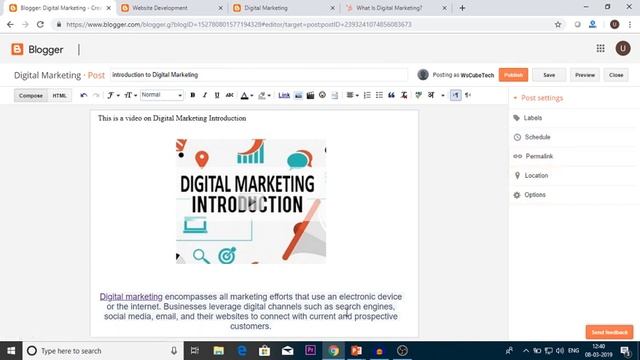Create a bulleted list

click(x=379, y=95)
